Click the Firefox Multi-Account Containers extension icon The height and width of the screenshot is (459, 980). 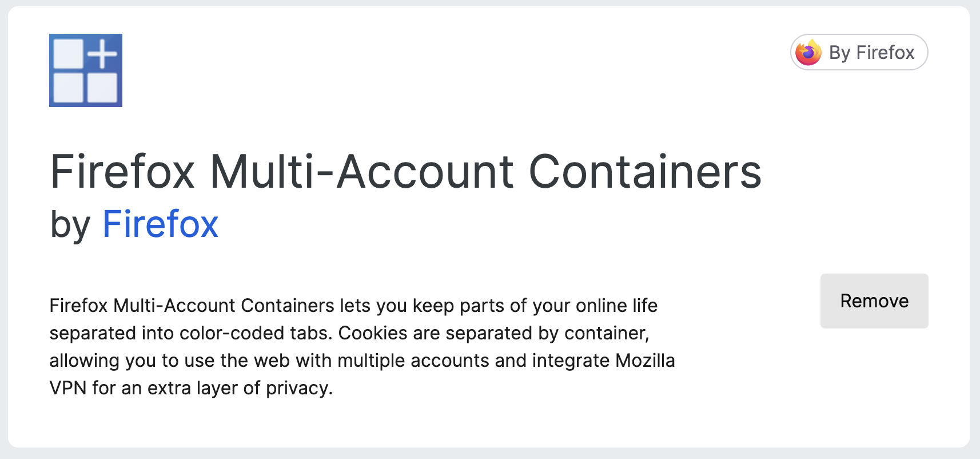coord(86,70)
